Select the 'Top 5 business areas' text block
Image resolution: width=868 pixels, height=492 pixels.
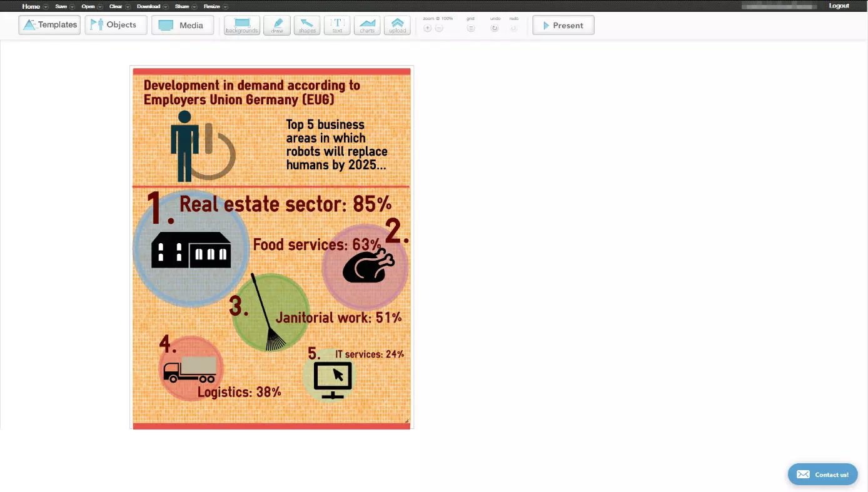tap(336, 144)
